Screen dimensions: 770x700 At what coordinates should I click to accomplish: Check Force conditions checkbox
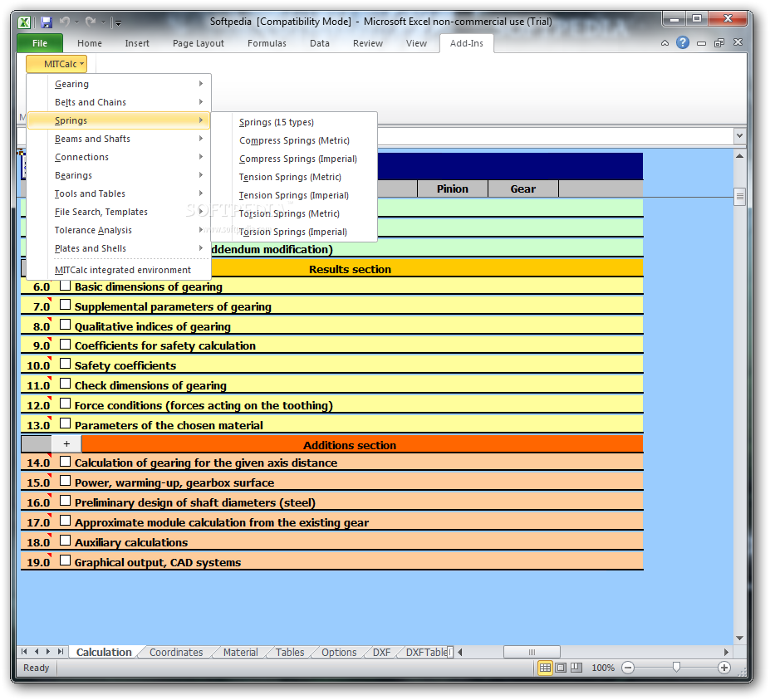tap(65, 404)
